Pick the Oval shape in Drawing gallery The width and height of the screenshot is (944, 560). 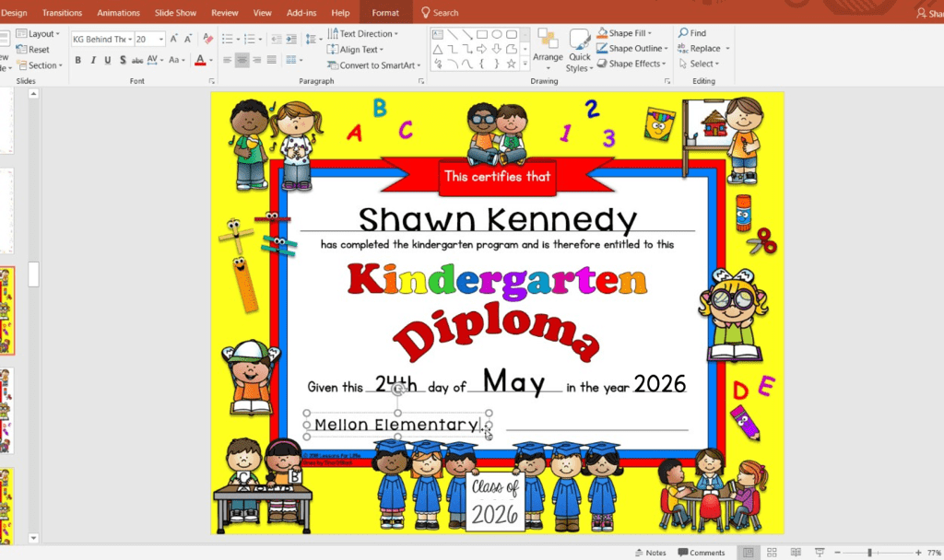point(497,34)
